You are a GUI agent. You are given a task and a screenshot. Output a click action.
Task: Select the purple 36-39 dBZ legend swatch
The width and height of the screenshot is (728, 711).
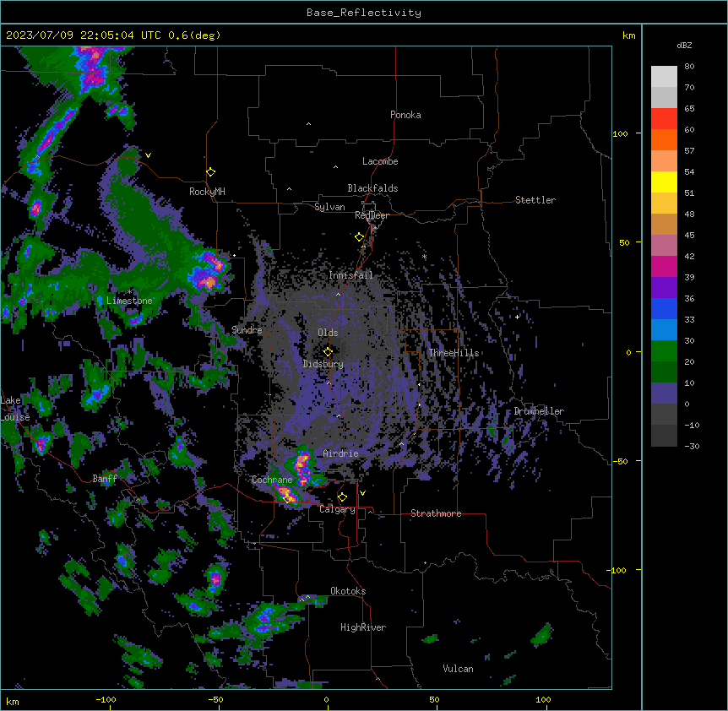click(x=664, y=288)
